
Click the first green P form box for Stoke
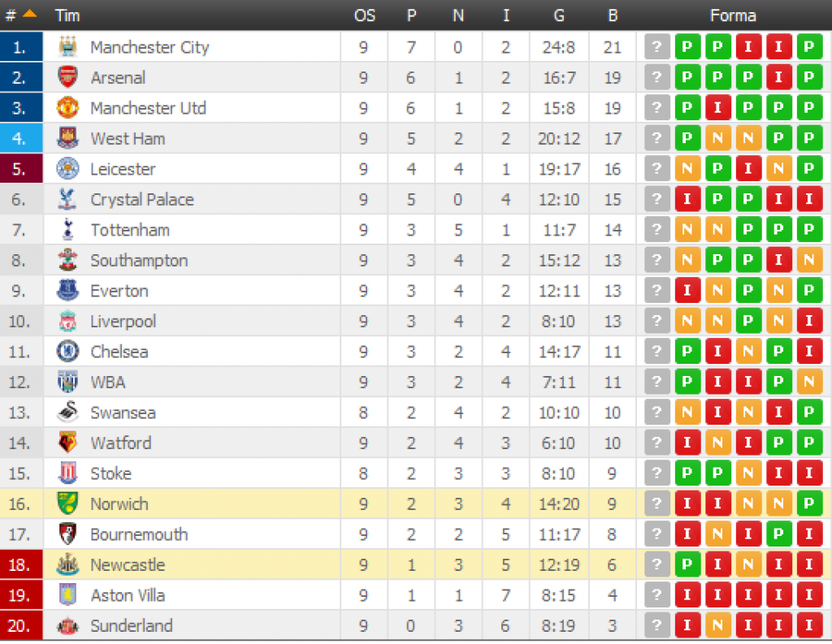click(x=687, y=473)
